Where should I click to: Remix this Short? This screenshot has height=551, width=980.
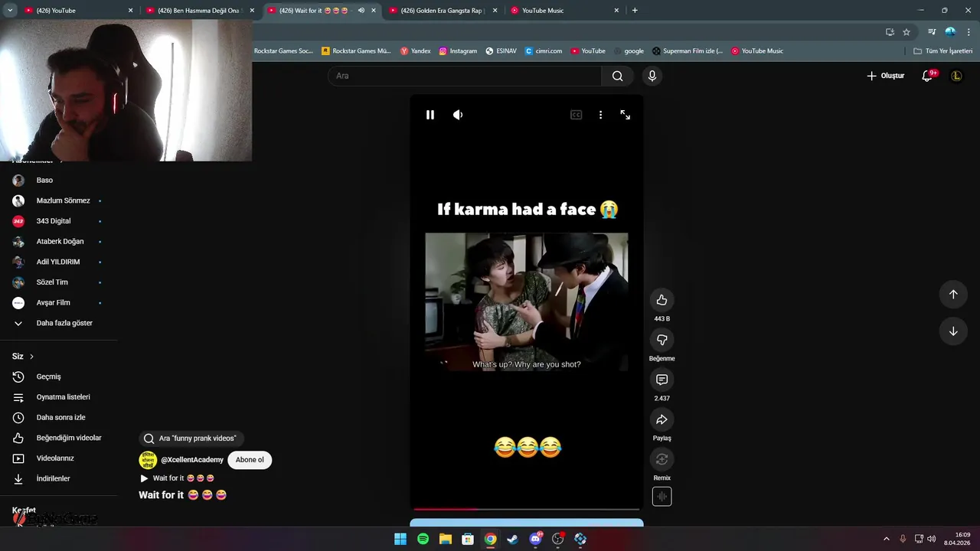pos(661,459)
